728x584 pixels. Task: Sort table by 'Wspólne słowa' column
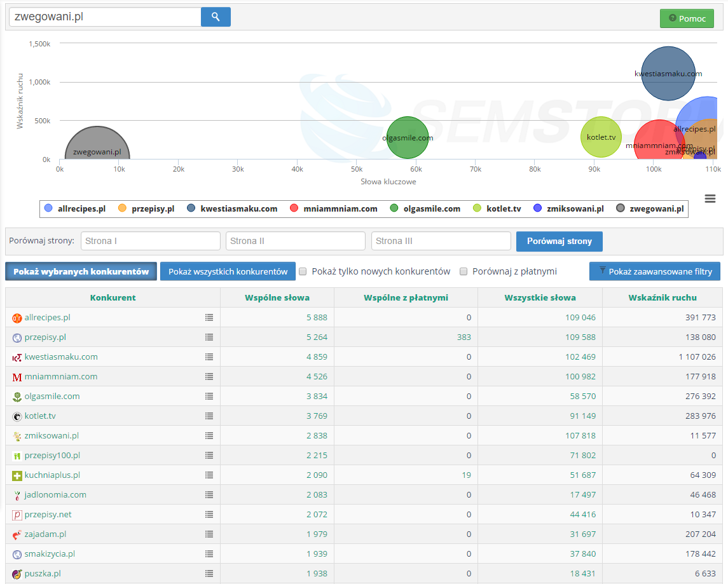coord(277,298)
